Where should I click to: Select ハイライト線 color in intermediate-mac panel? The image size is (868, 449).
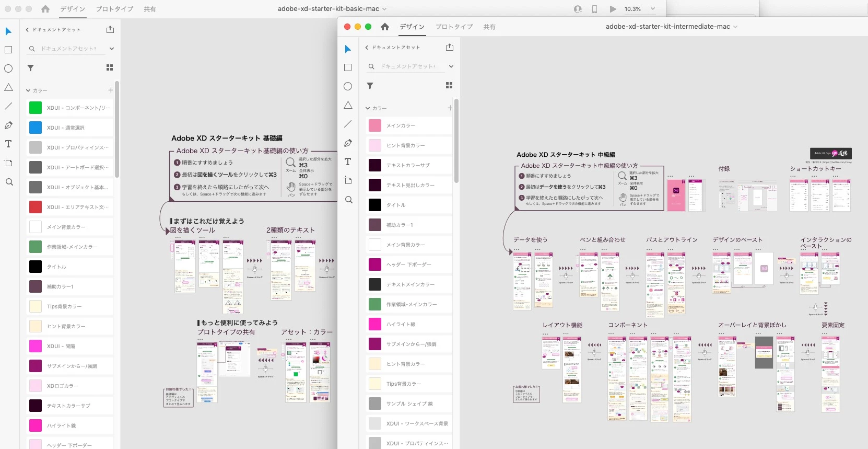point(409,324)
